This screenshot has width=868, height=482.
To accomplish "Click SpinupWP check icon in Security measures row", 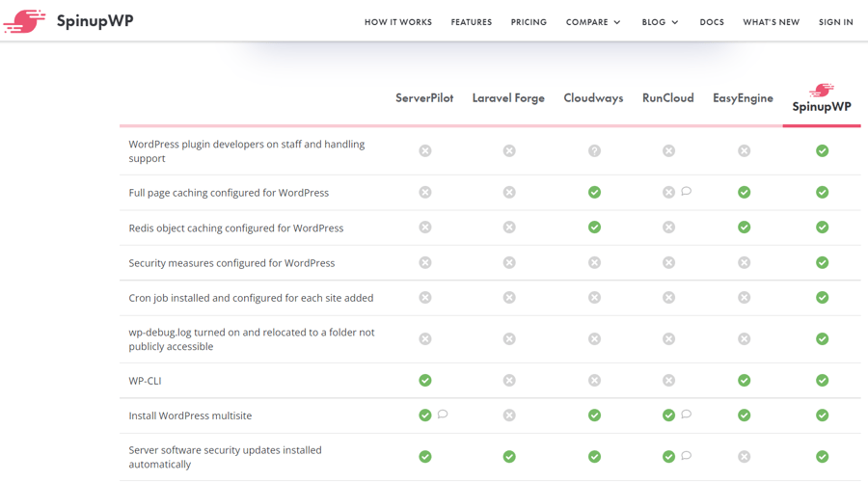I will (822, 262).
